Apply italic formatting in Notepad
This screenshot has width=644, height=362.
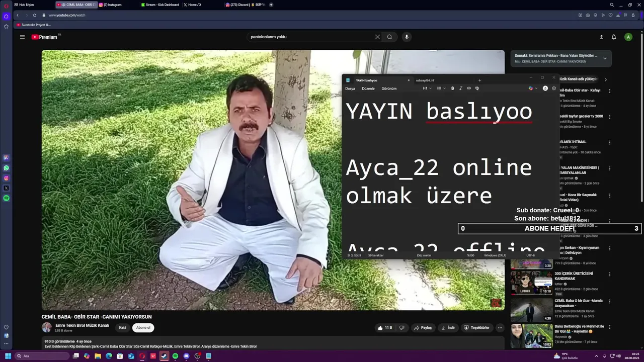460,88
